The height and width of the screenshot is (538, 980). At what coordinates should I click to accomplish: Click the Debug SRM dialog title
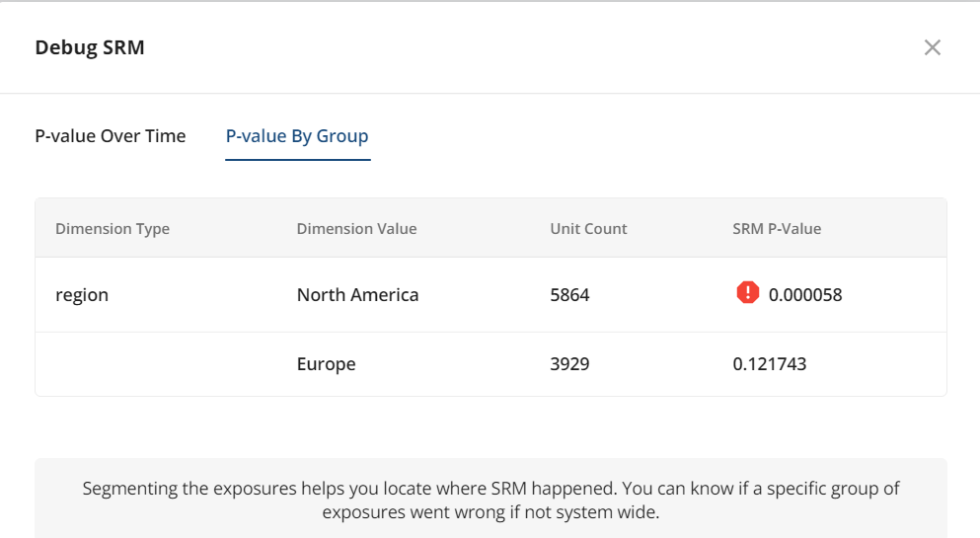pos(90,47)
